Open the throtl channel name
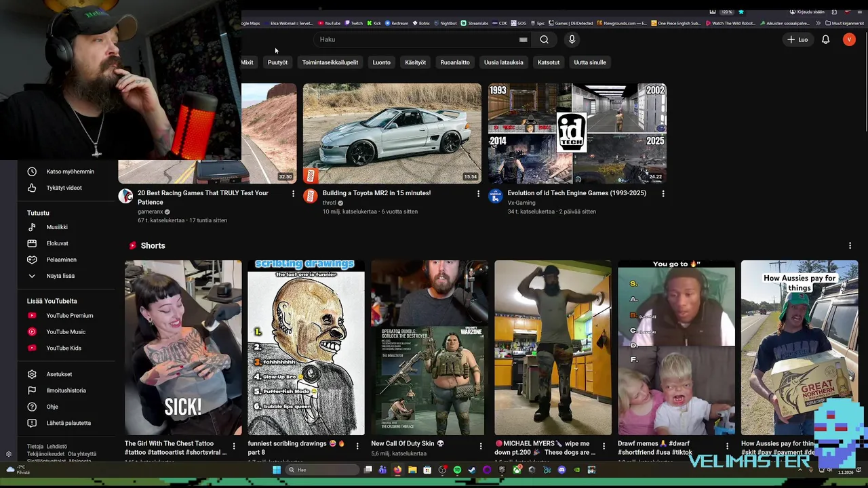This screenshot has height=488, width=868. coord(329,203)
